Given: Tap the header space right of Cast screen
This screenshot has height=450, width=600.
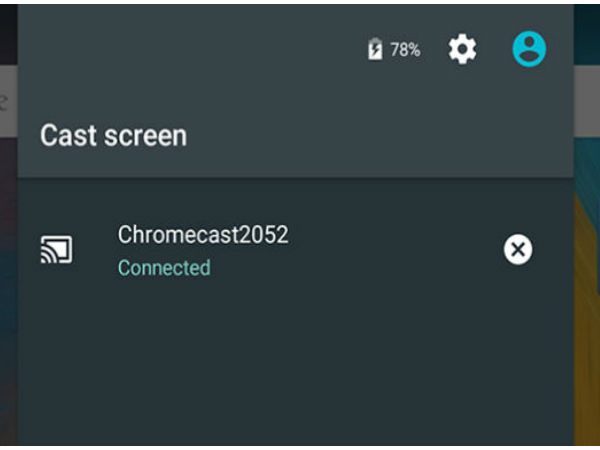Looking at the screenshot, I should 379,135.
